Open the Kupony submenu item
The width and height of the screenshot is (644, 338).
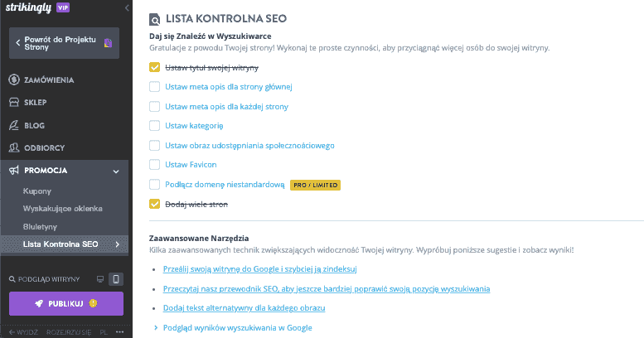click(x=37, y=191)
